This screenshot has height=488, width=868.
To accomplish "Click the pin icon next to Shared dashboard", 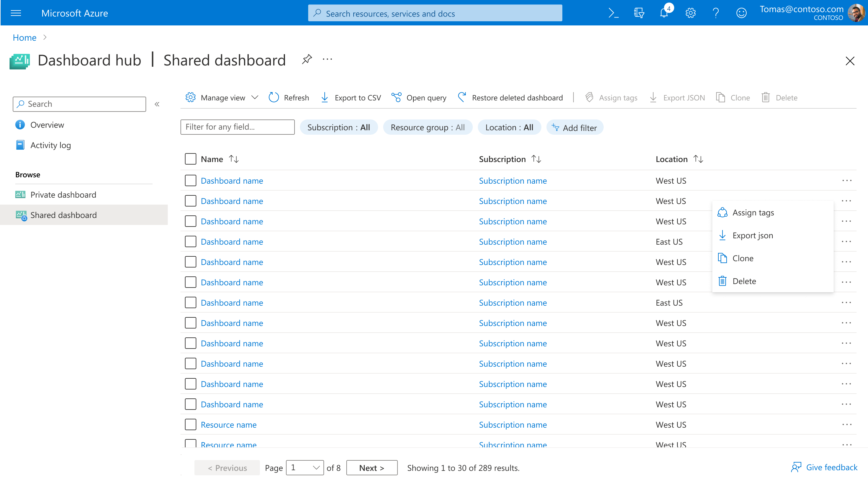I will [307, 59].
